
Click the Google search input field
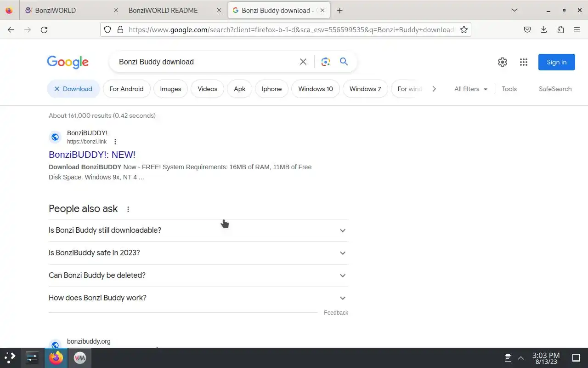pos(204,62)
